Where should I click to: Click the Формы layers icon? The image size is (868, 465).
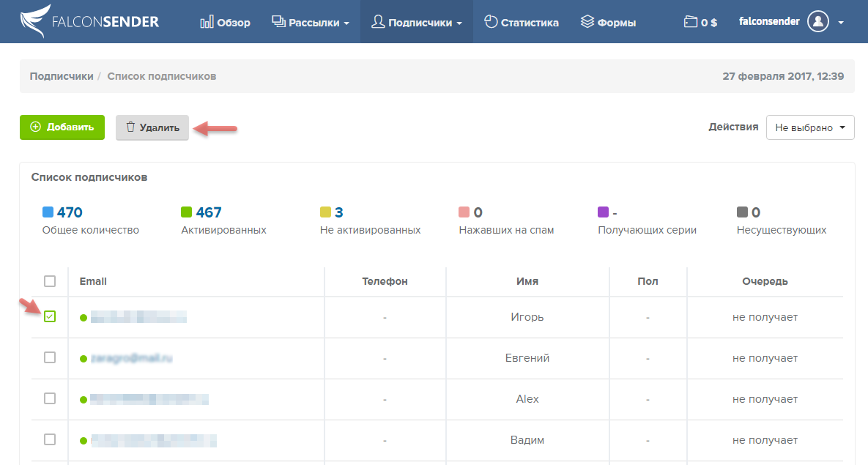pos(587,21)
